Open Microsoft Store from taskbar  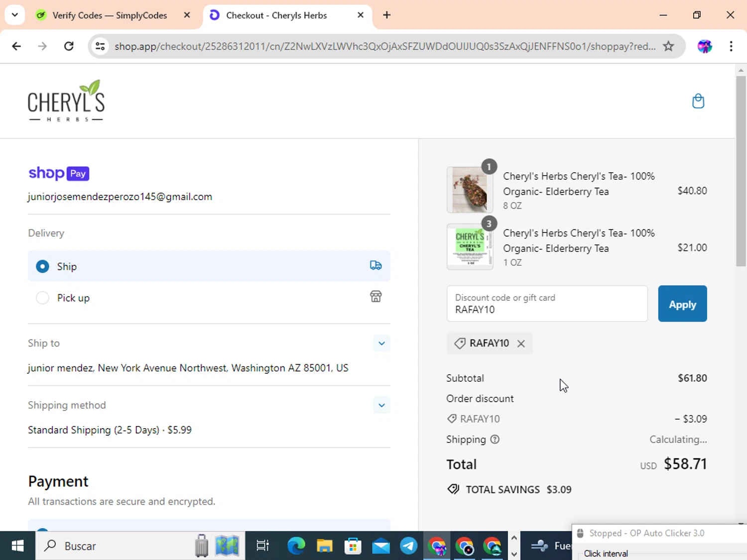click(353, 546)
